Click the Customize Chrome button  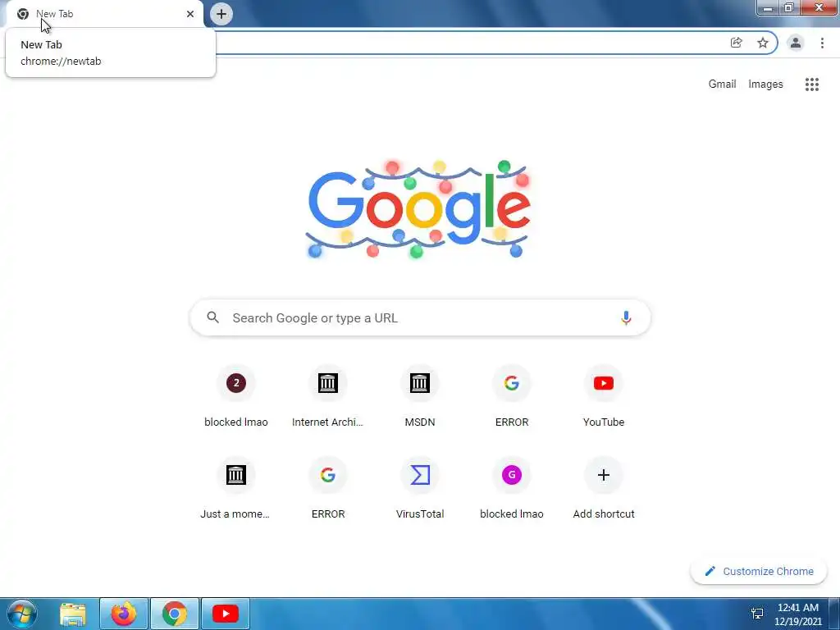pyautogui.click(x=759, y=571)
